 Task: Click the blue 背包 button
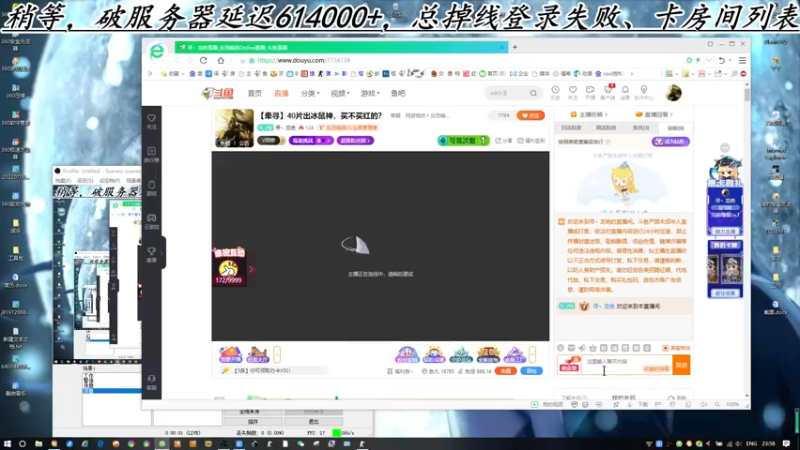(x=531, y=371)
